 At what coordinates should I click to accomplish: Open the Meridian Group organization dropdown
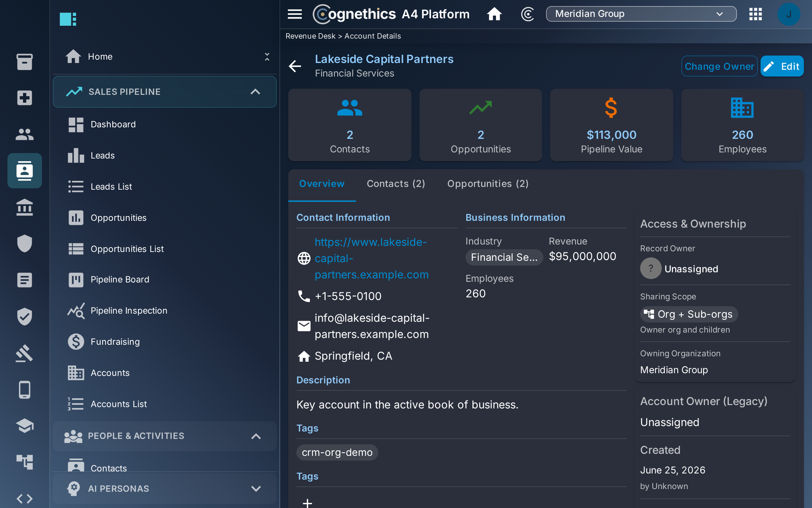coord(641,14)
